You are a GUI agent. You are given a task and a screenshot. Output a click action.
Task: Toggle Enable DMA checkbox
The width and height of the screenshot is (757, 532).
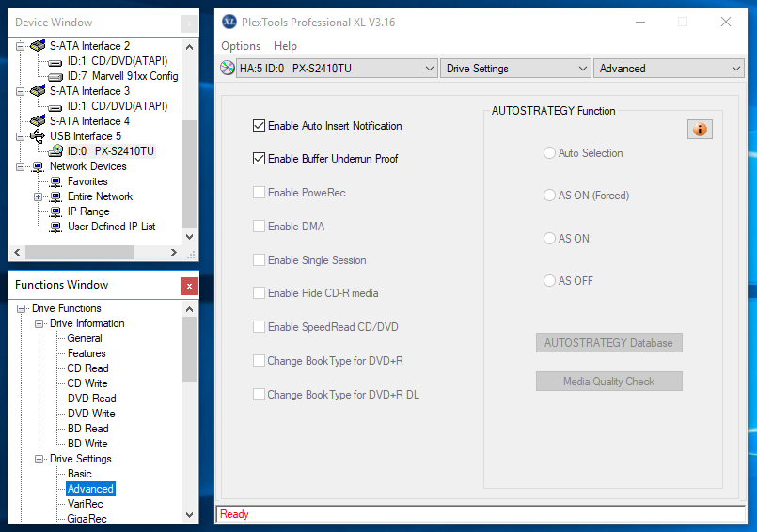(x=259, y=226)
